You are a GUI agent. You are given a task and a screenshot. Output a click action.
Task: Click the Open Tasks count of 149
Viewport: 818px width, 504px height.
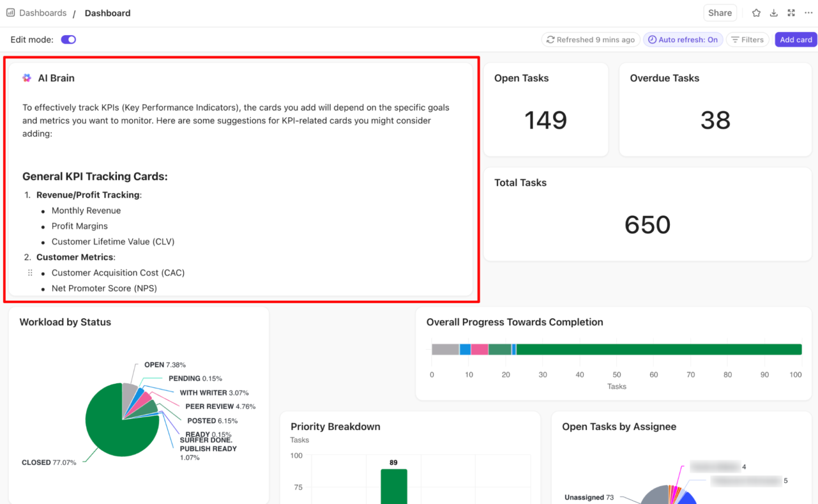pos(545,120)
